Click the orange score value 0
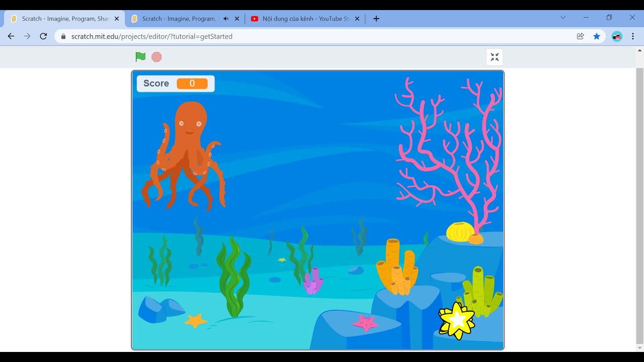The height and width of the screenshot is (362, 644). [192, 83]
